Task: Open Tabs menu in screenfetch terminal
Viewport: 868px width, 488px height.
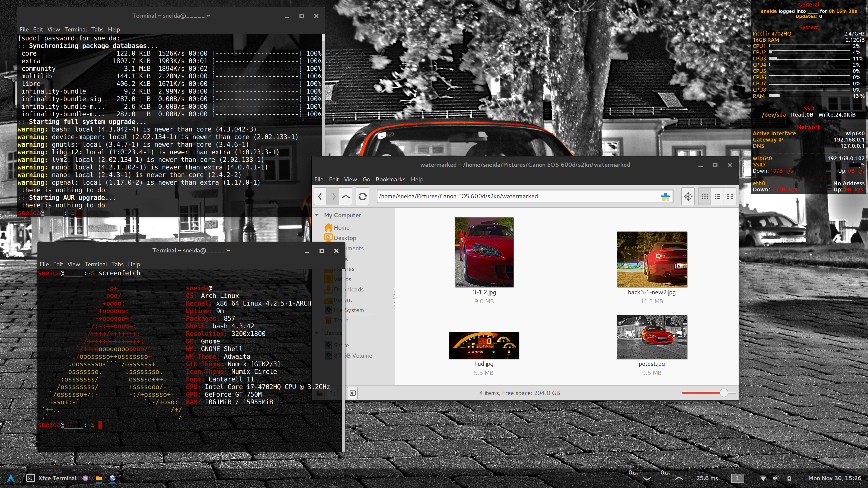Action: (118, 264)
